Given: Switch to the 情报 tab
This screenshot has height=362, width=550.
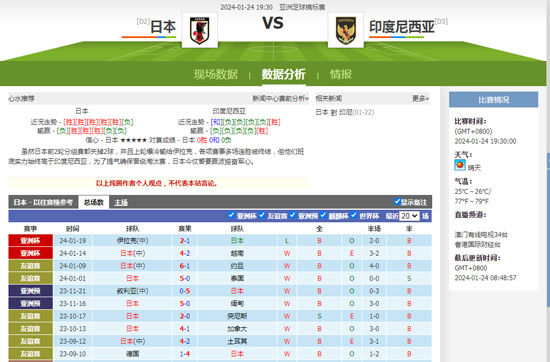Looking at the screenshot, I should [341, 74].
